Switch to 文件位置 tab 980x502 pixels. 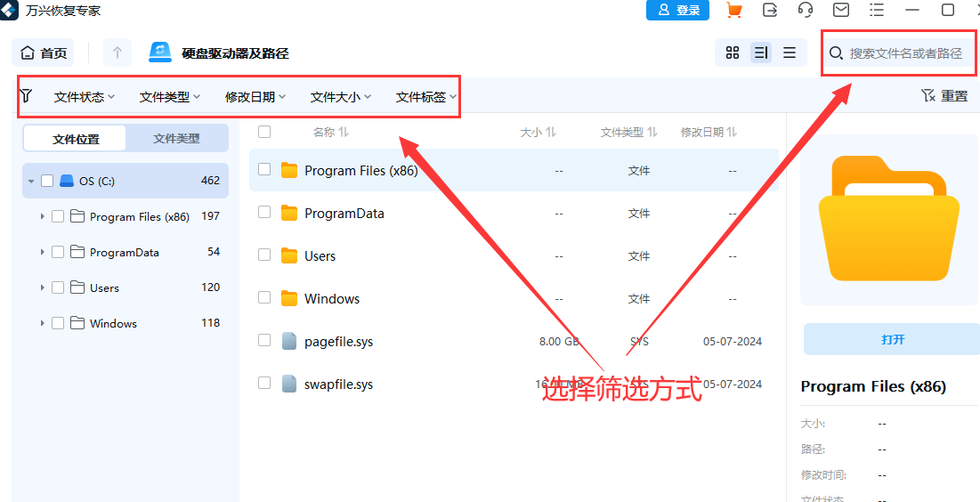click(75, 139)
